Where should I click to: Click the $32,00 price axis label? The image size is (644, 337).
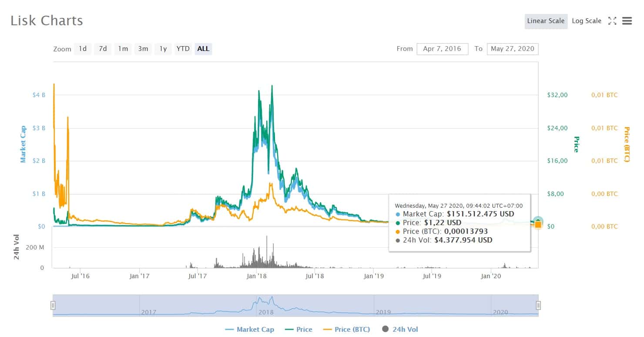(557, 95)
